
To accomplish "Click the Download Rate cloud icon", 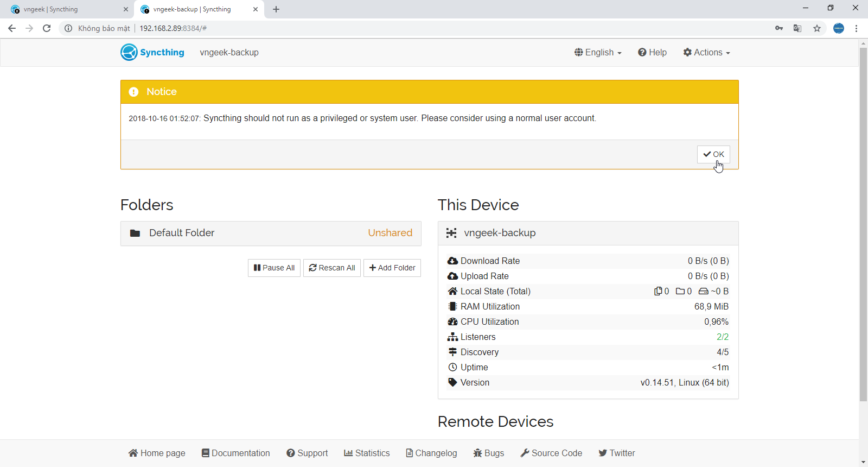I will click(x=452, y=261).
